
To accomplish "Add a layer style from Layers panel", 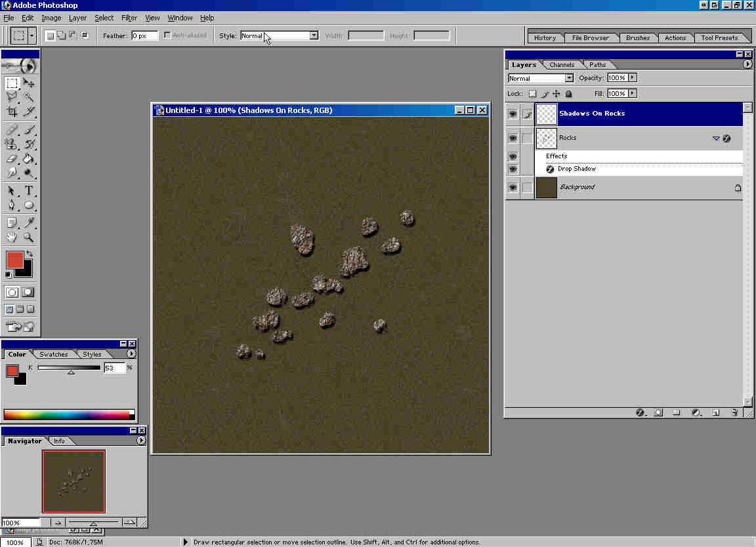I will click(640, 413).
